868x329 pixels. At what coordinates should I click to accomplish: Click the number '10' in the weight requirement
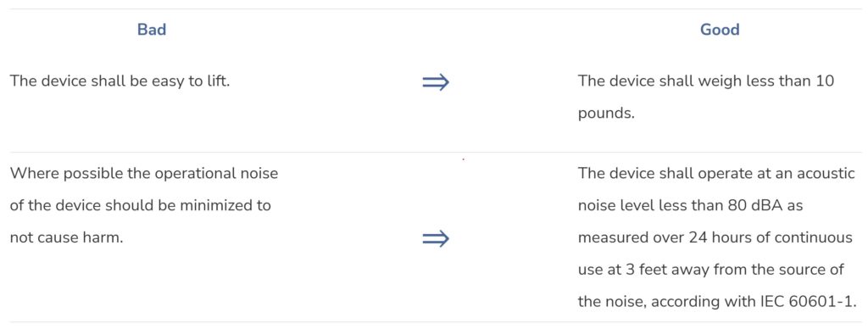826,81
